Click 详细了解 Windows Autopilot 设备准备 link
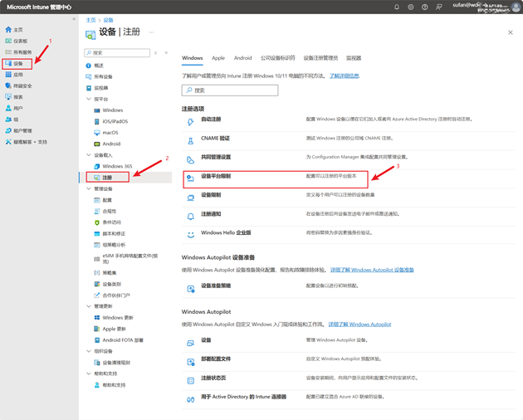 click(x=372, y=270)
